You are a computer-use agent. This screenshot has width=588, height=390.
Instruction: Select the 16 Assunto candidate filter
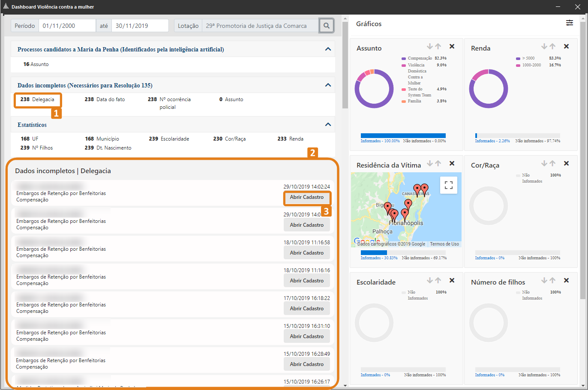(36, 64)
